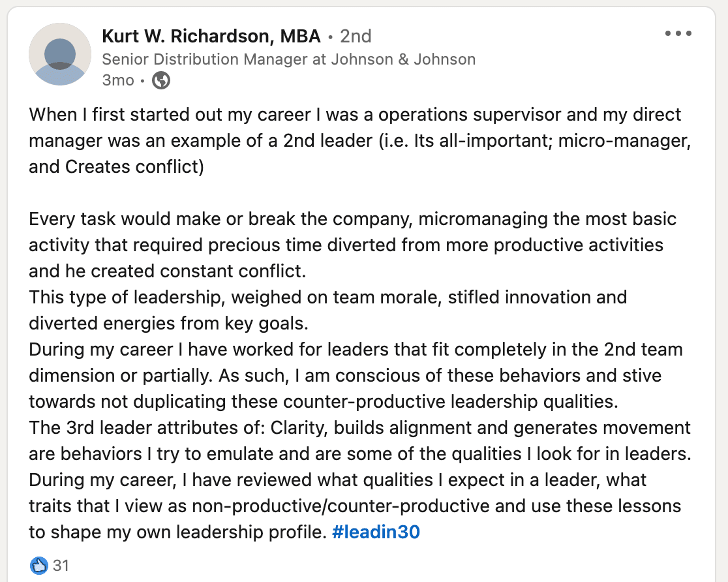Image resolution: width=728 pixels, height=582 pixels.
Task: Click the globe public visibility icon
Action: click(161, 80)
